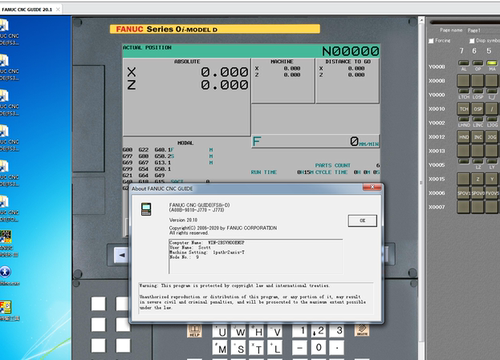500x360 pixels.
Task: Select the X0010 address label
Action: click(437, 109)
